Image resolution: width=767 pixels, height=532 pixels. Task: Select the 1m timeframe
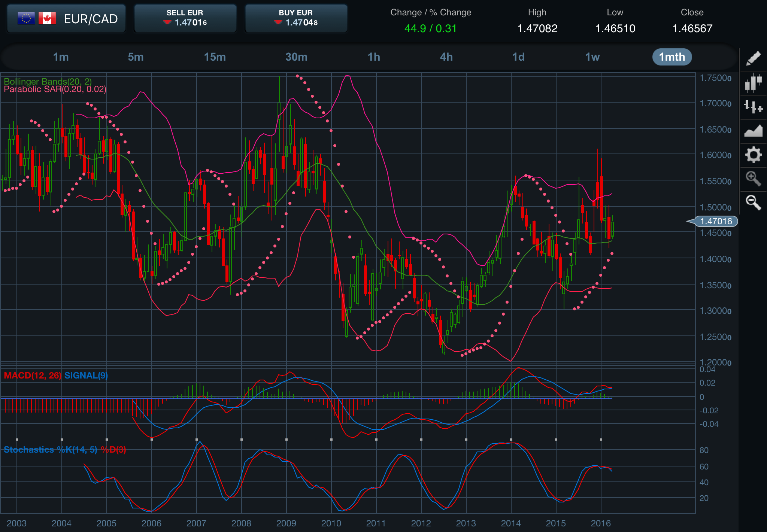pos(61,57)
